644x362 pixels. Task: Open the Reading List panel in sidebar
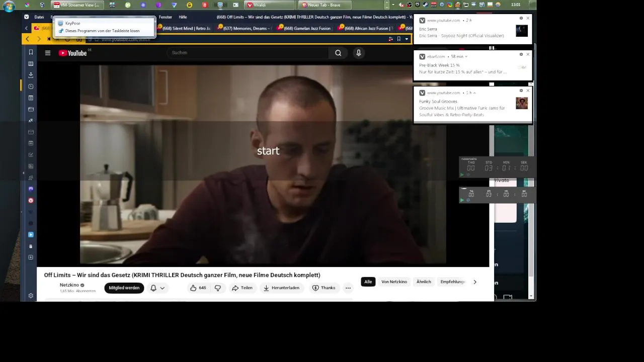pyautogui.click(x=31, y=64)
